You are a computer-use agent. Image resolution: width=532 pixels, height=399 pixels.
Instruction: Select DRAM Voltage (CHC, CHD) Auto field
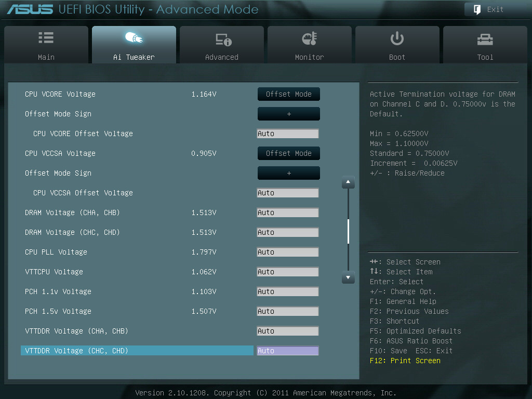click(288, 232)
